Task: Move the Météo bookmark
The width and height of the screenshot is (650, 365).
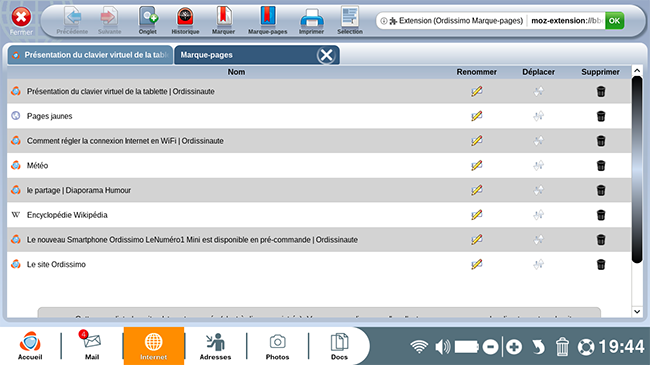Action: [x=538, y=165]
